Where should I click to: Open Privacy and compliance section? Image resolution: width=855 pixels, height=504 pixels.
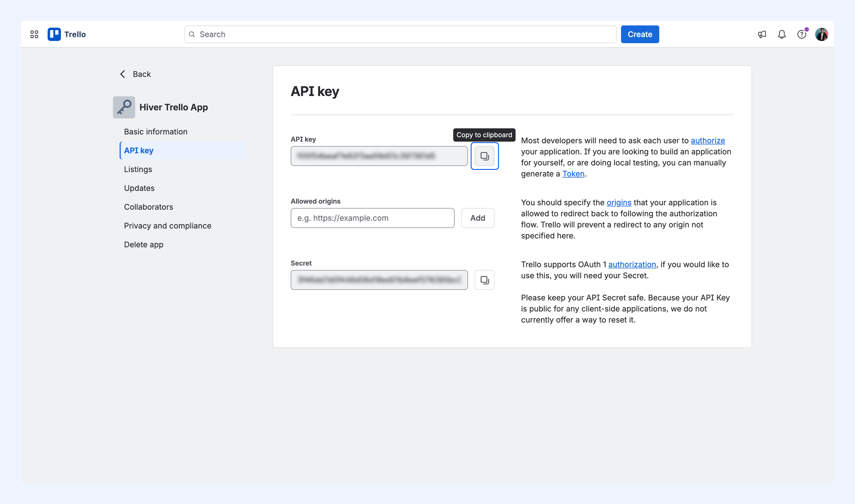[x=168, y=226]
